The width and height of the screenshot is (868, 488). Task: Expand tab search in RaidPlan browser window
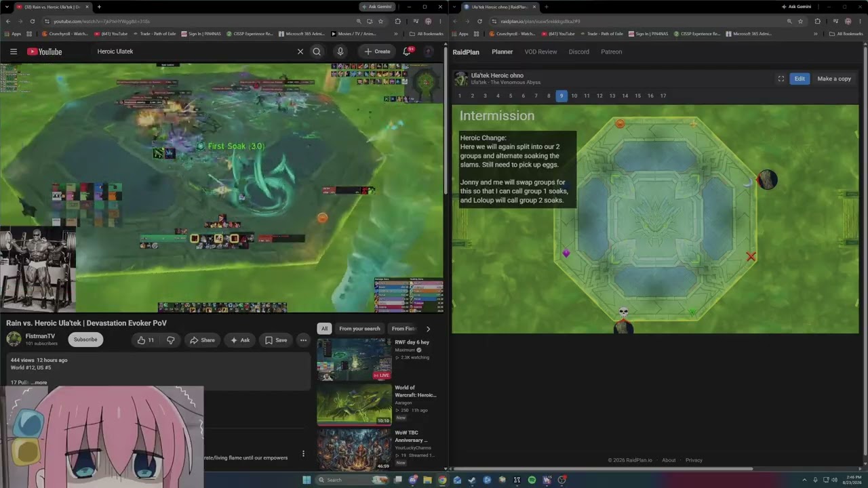(x=454, y=7)
